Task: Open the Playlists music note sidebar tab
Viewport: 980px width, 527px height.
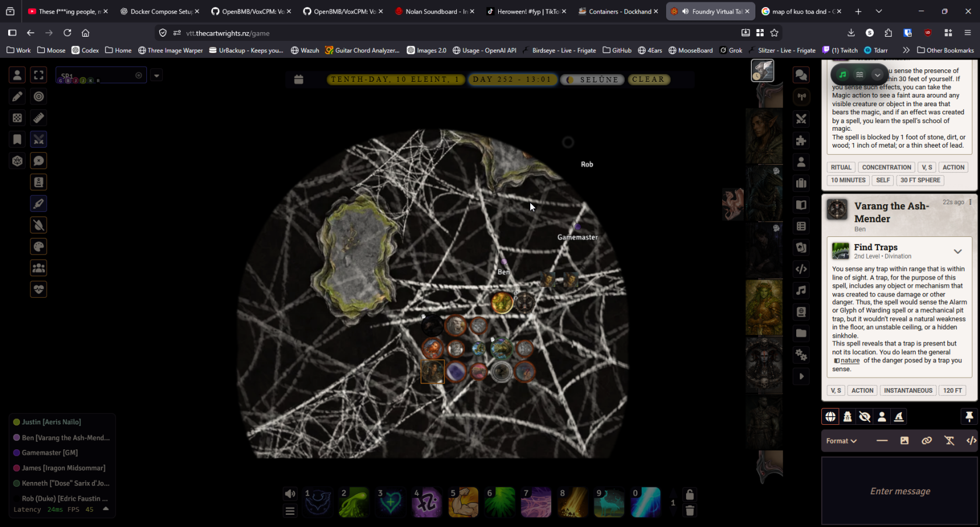Action: point(801,291)
